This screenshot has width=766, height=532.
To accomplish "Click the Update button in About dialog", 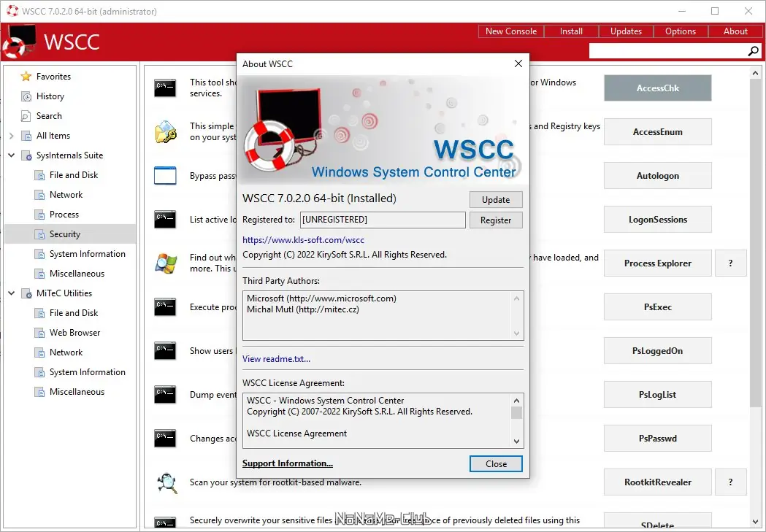I will (496, 200).
